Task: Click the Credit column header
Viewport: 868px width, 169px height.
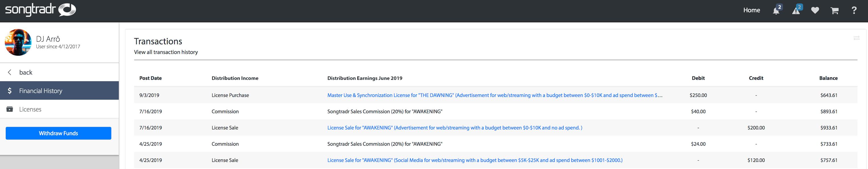Action: point(756,78)
